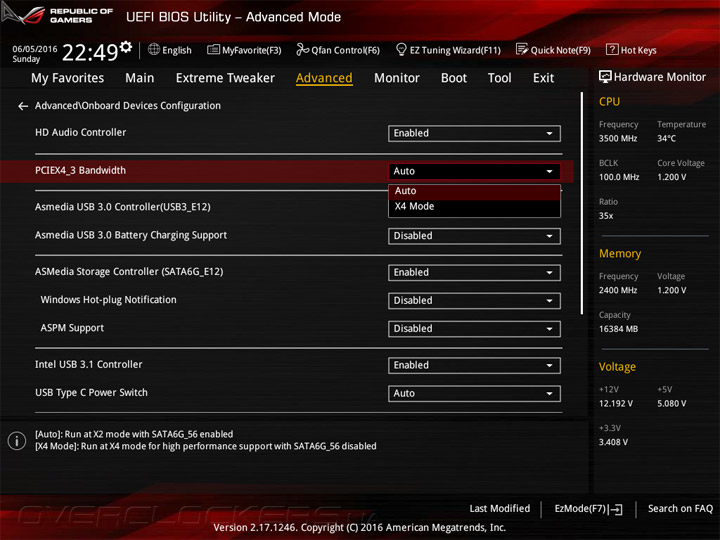The image size is (720, 540).
Task: Click the Hot Keys question mark icon
Action: (x=612, y=49)
